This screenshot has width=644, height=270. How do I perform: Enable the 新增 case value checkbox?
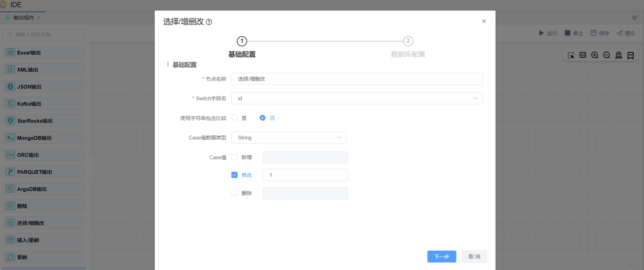pyautogui.click(x=234, y=157)
